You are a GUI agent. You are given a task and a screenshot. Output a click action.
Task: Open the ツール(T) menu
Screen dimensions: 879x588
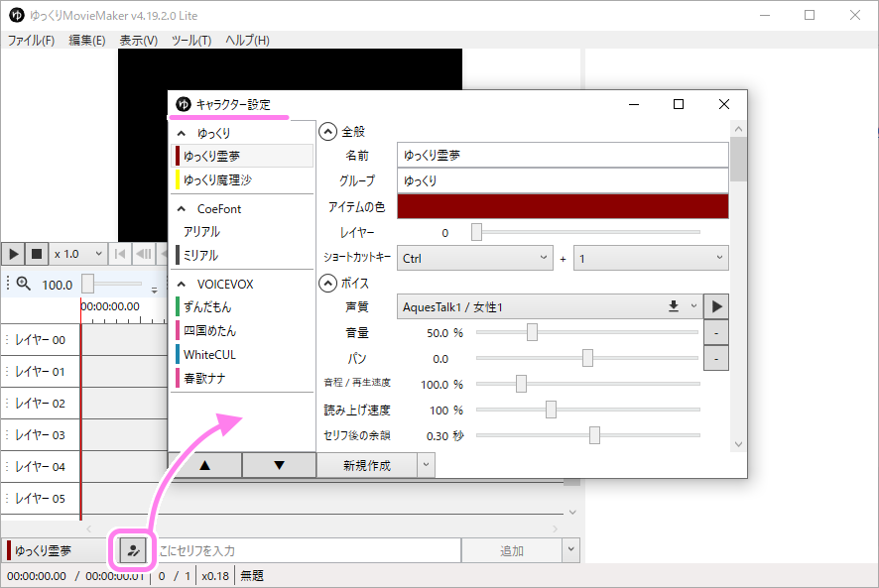[191, 41]
